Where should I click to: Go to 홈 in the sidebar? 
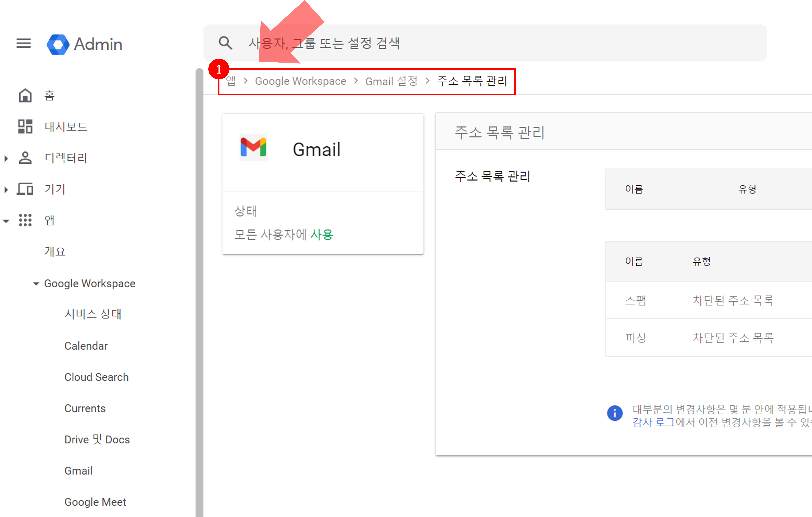(50, 96)
